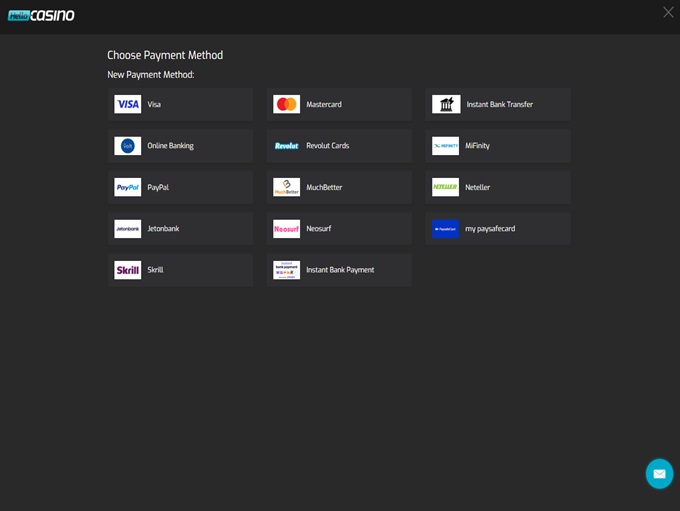Click the Visa card logo icon
Viewport: 680px width, 511px height.
[127, 104]
